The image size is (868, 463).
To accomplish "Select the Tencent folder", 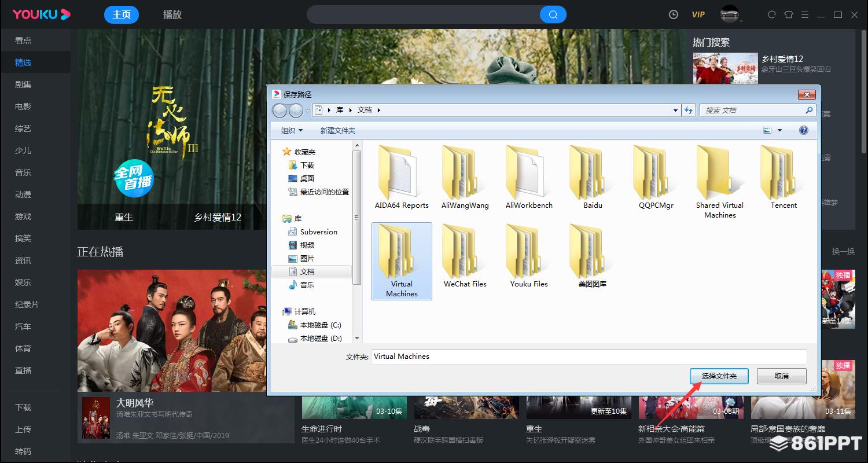I will coord(784,178).
